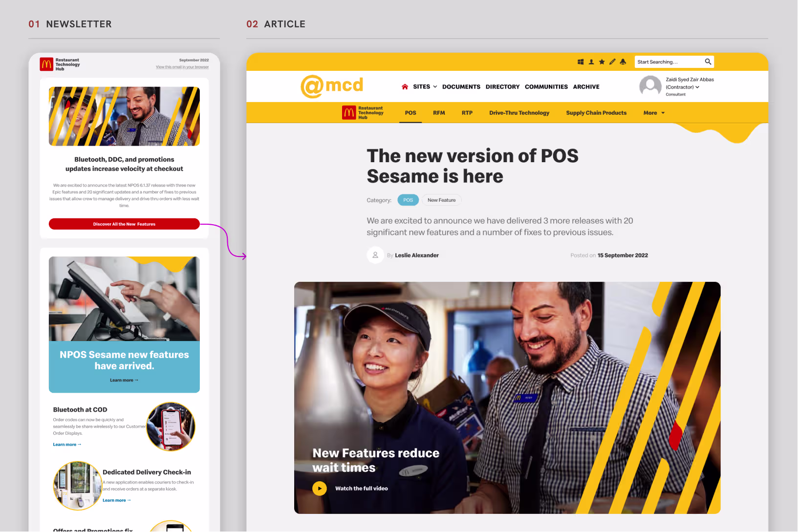Image resolution: width=798 pixels, height=532 pixels.
Task: Click Discover All the New Features button
Action: click(x=124, y=224)
